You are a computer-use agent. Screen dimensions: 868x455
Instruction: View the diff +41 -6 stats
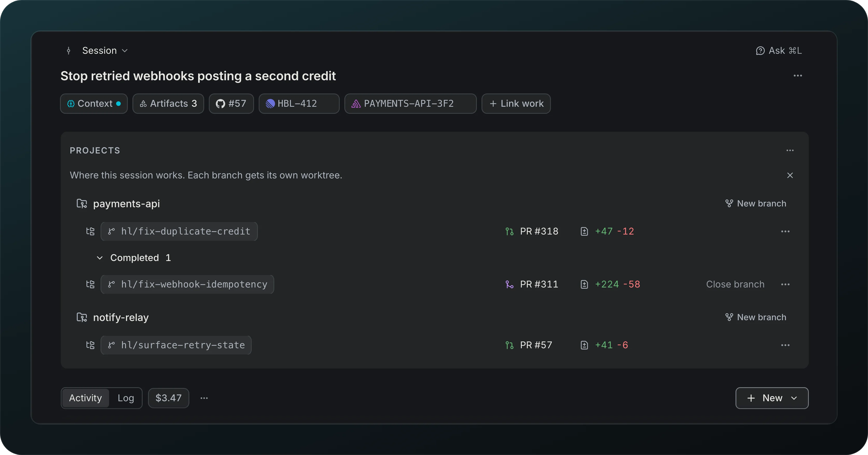tap(611, 345)
